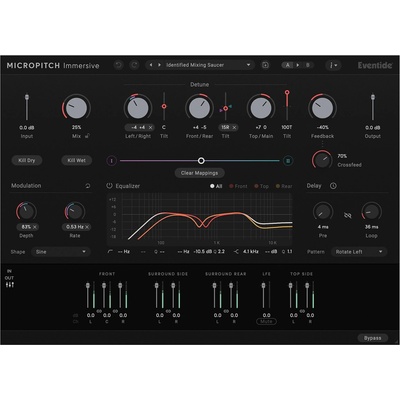The height and width of the screenshot is (400, 400).
Task: Click the Kill Dry button
Action: pos(27,160)
